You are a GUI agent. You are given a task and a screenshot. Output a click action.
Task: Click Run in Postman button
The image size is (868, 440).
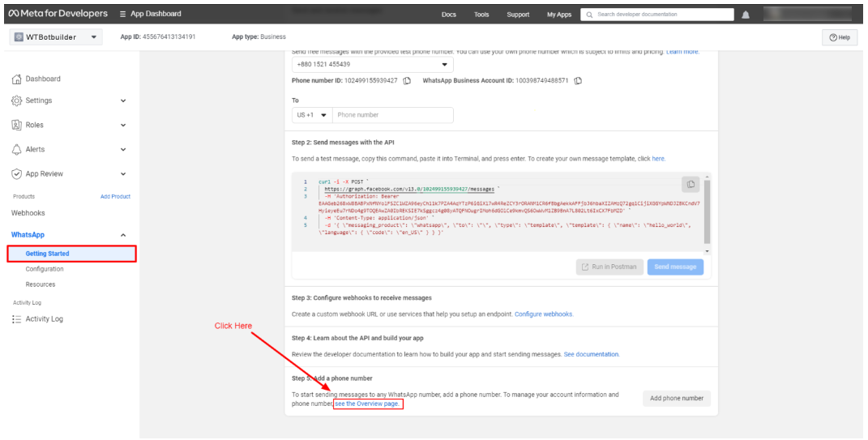pos(610,267)
